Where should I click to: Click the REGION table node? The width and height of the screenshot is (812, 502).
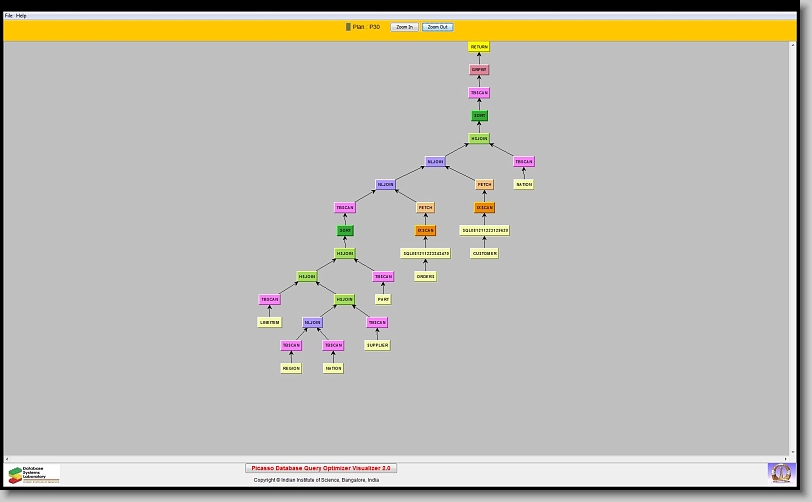pos(291,369)
